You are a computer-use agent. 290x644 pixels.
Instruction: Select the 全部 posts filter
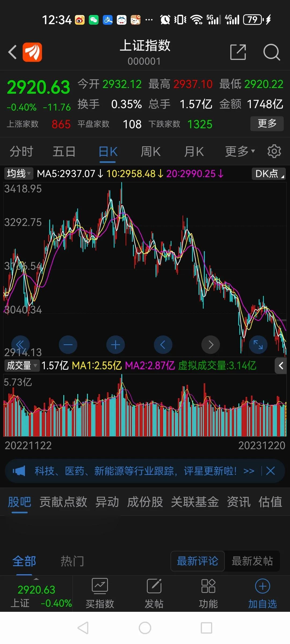tap(24, 561)
